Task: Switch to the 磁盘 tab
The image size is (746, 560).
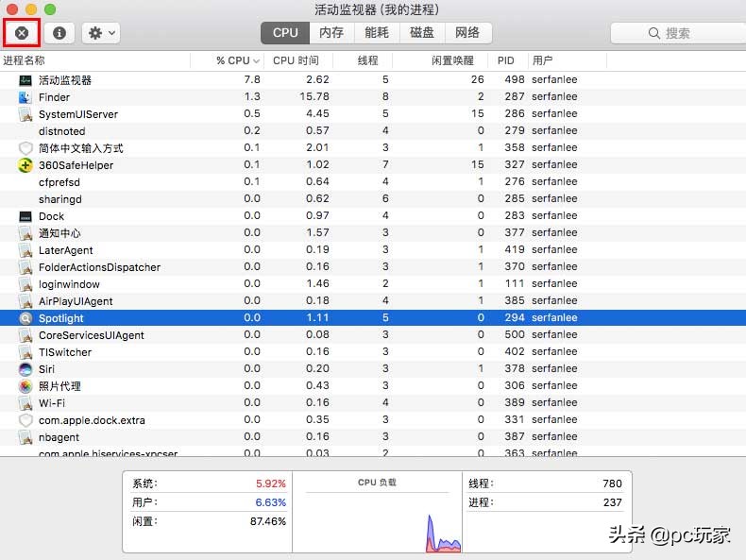Action: pyautogui.click(x=421, y=33)
